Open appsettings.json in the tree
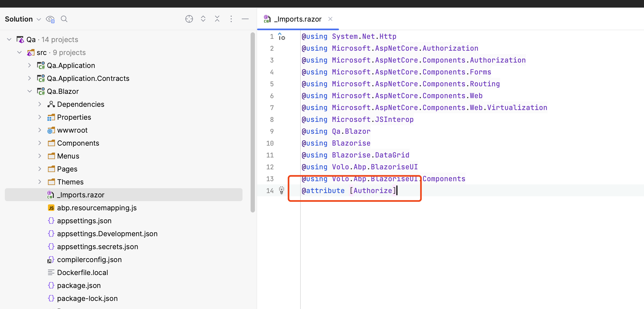Image resolution: width=644 pixels, height=309 pixels. (84, 221)
